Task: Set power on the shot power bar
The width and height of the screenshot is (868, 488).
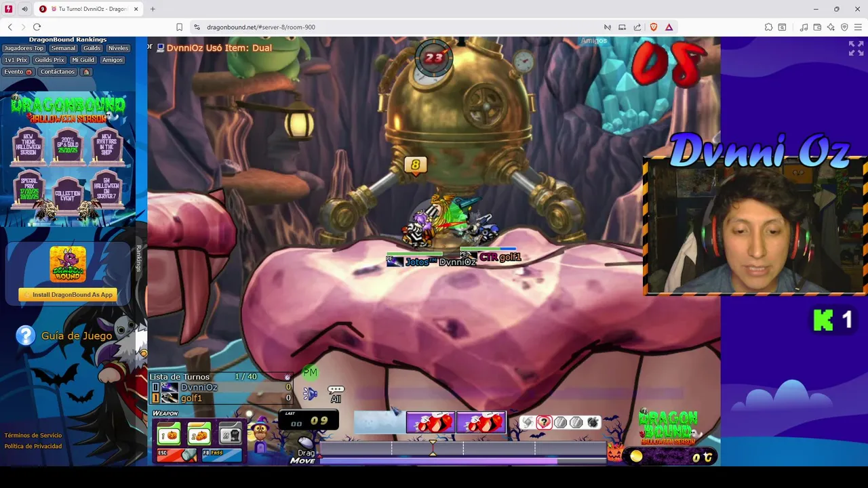Action: tap(462, 448)
